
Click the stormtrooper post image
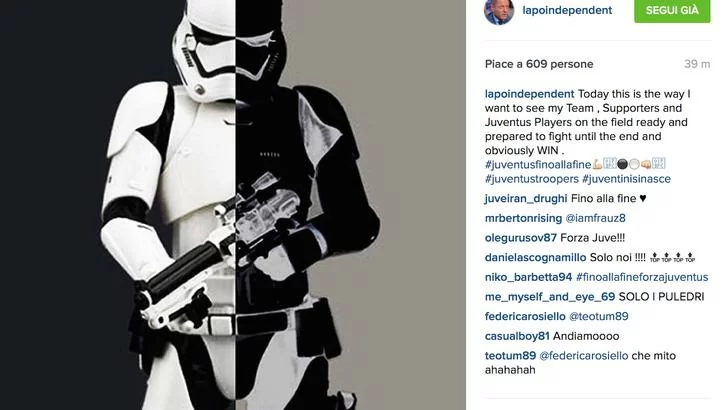[x=233, y=205]
